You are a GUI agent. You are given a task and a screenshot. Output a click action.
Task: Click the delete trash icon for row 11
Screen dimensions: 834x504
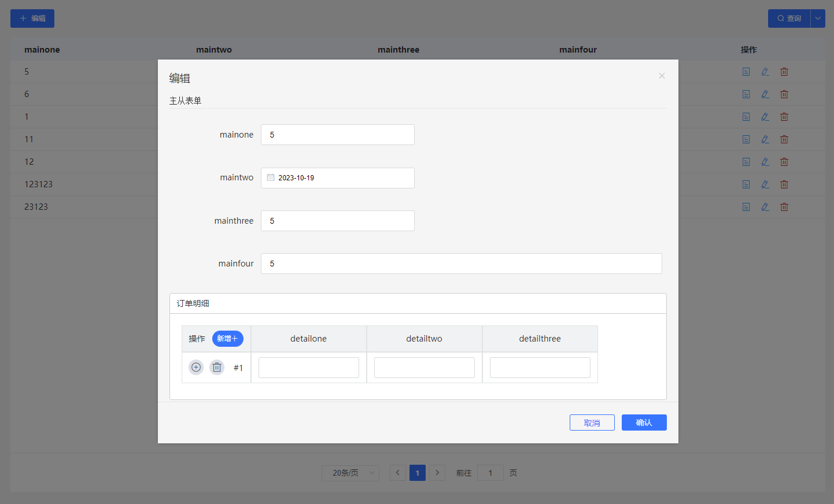(784, 139)
